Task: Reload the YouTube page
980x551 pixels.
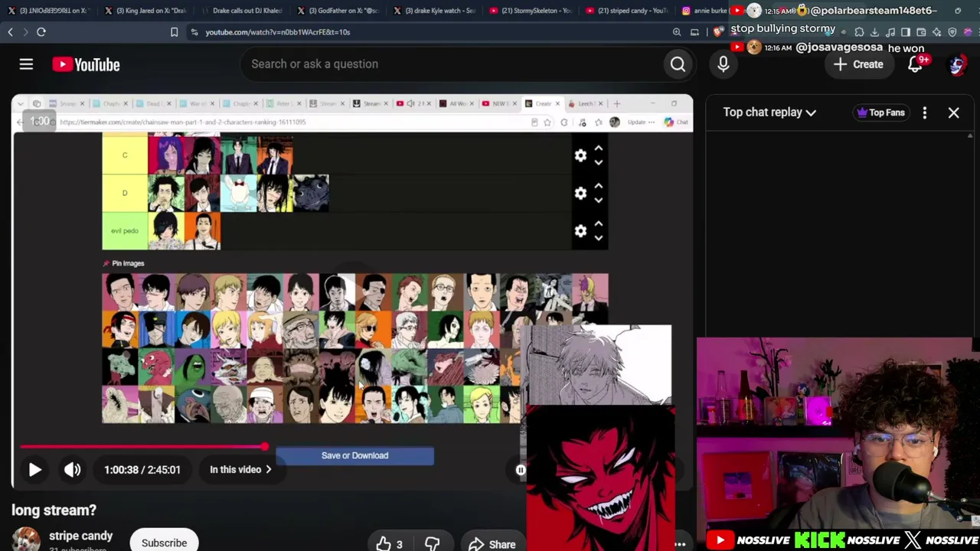Action: 41,32
